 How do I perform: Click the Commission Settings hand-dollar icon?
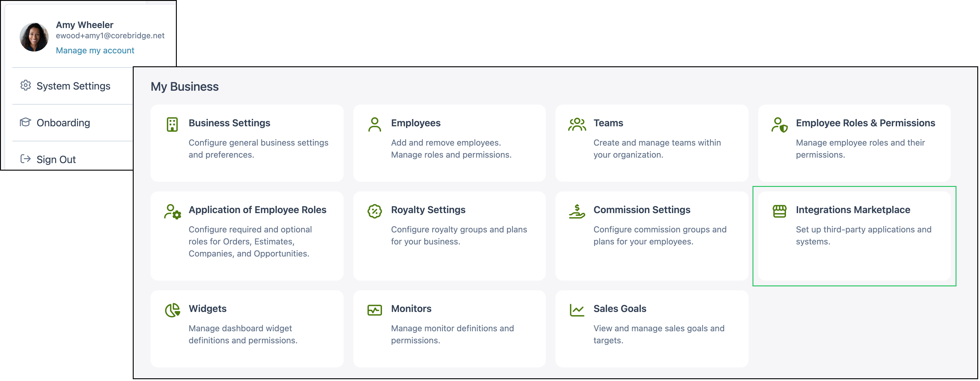coord(577,211)
